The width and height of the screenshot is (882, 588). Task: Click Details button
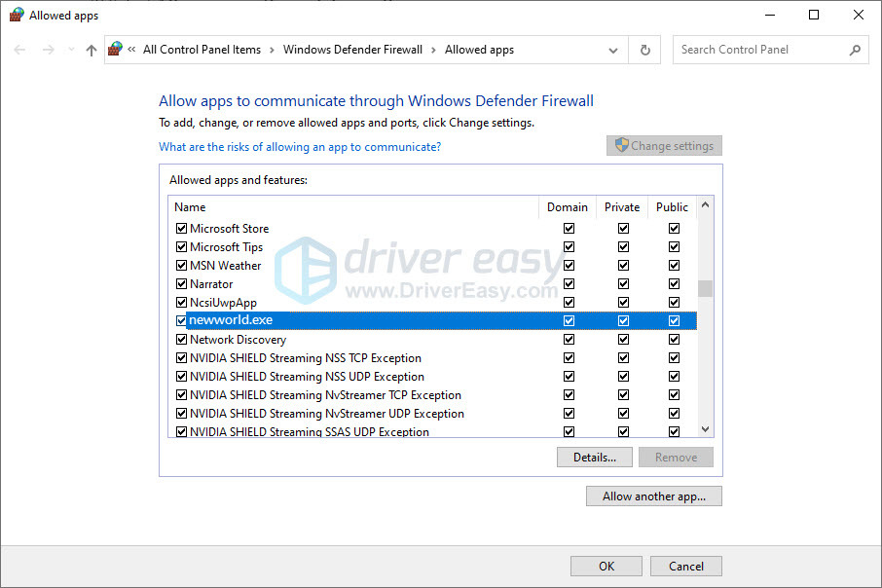tap(595, 458)
